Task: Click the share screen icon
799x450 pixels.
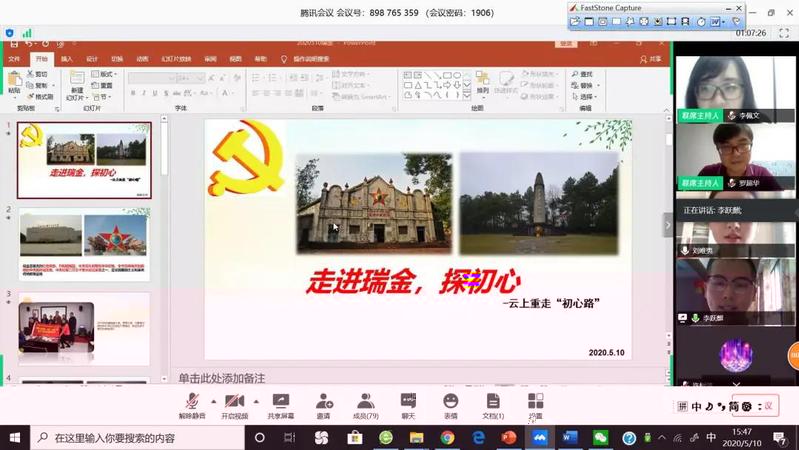Action: click(x=281, y=401)
